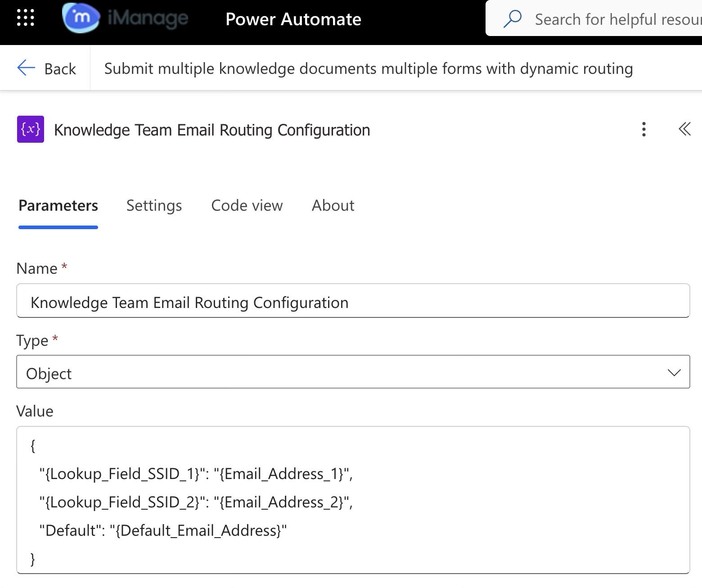Click the Lookup_Field_SSID_1 line in Value
The height and width of the screenshot is (588, 702).
[x=196, y=474]
